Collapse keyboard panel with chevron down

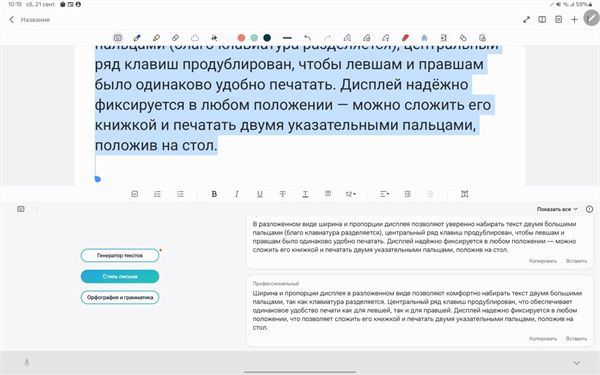[x=577, y=363]
